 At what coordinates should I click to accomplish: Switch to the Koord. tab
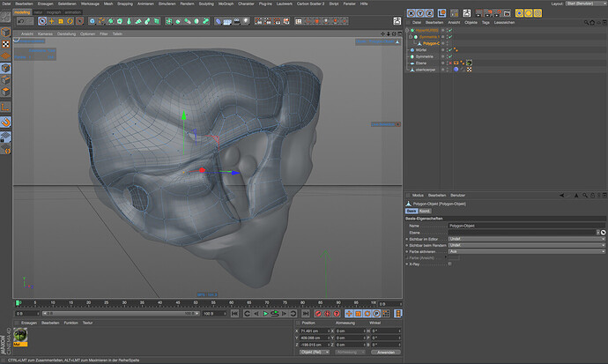[425, 211]
